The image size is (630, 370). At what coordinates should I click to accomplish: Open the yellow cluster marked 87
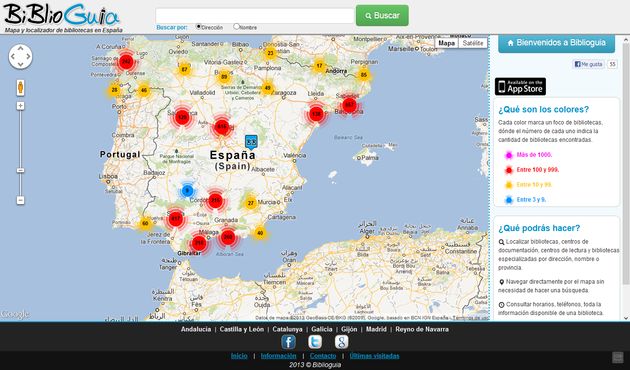click(x=184, y=70)
